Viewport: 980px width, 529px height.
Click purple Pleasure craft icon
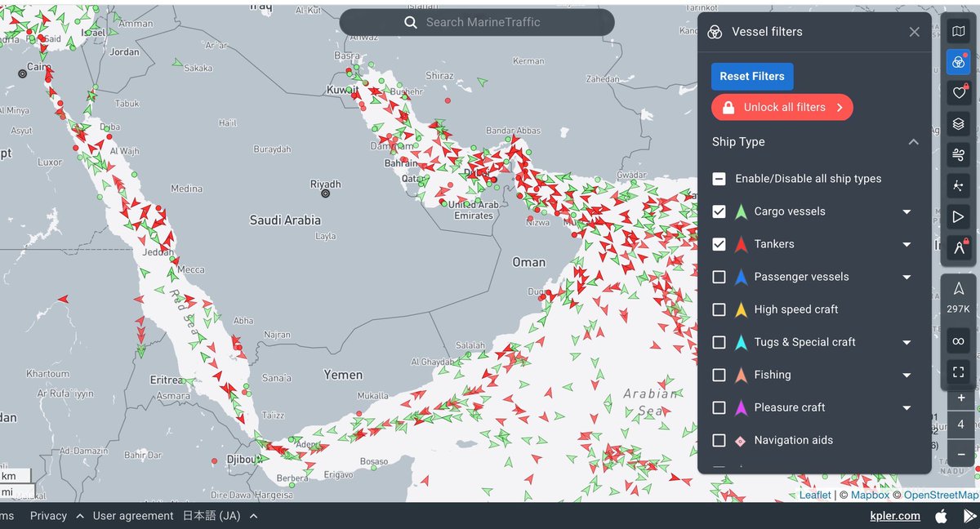pyautogui.click(x=741, y=407)
